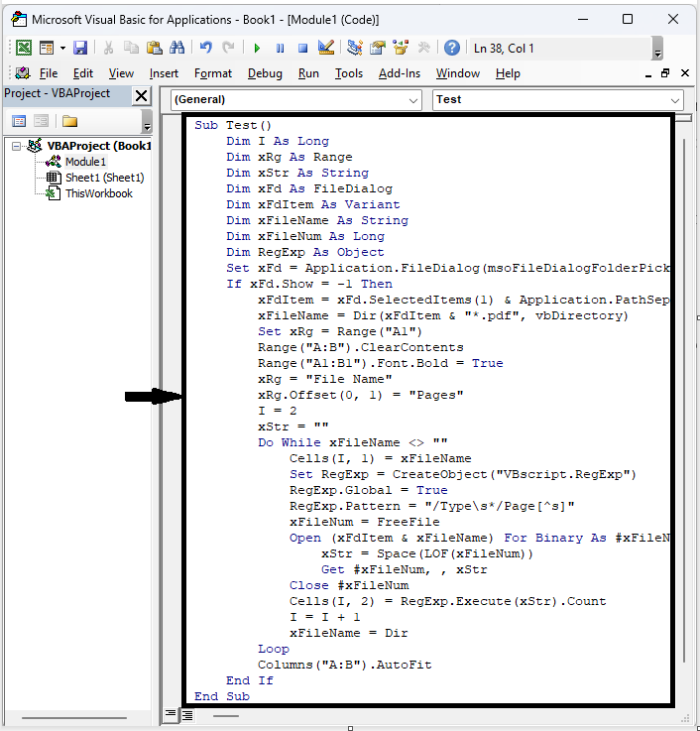The width and height of the screenshot is (700, 731).
Task: Open the Test procedure dropdown
Action: pos(558,99)
